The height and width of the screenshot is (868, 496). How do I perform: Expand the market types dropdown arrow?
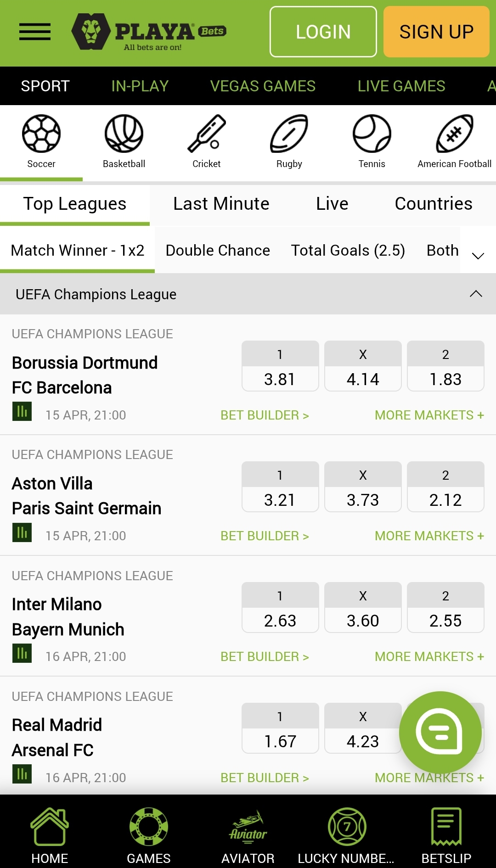478,256
